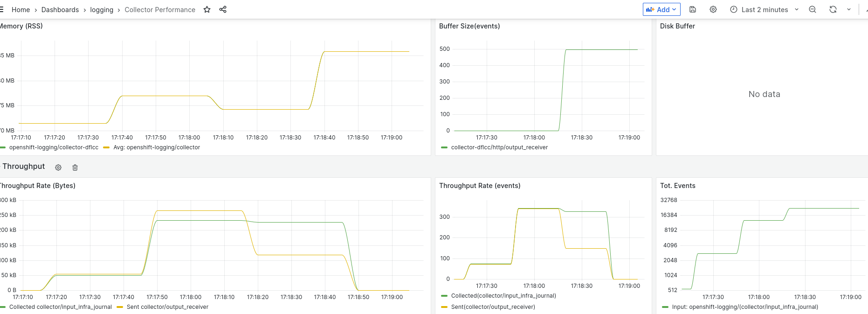This screenshot has width=868, height=314.
Task: Toggle Avg: openshift-logging/collector legend series
Action: tap(157, 147)
